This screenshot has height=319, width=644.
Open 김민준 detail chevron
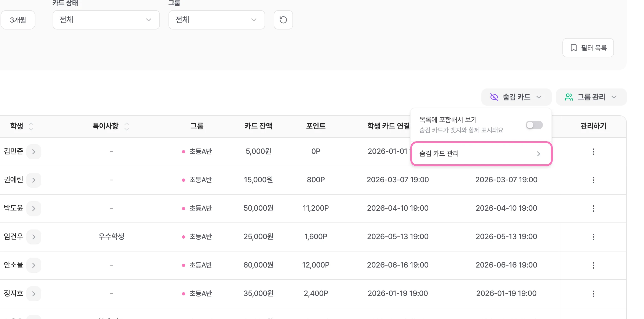pos(34,152)
